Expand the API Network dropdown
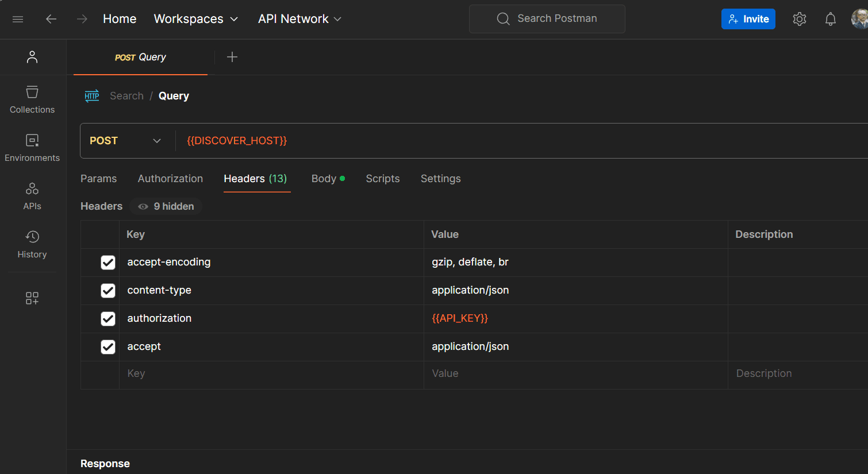The width and height of the screenshot is (868, 474). [299, 19]
